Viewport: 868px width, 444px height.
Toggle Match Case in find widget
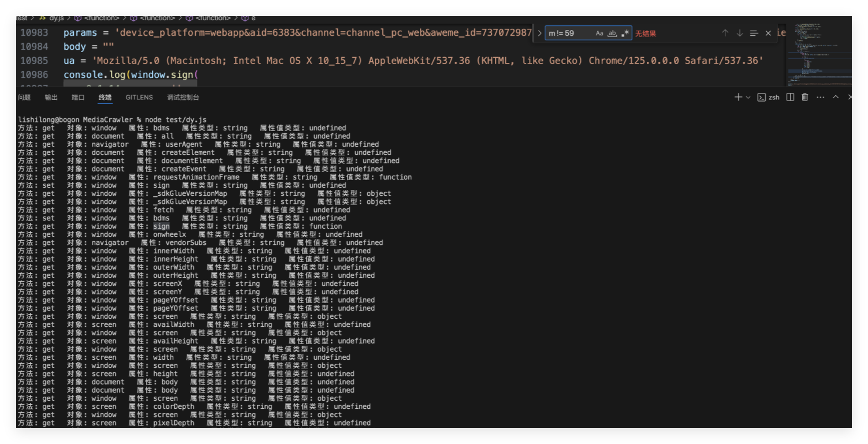[599, 33]
